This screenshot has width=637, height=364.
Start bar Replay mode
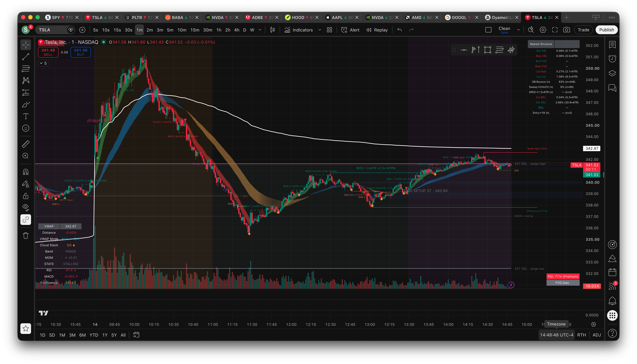[377, 30]
